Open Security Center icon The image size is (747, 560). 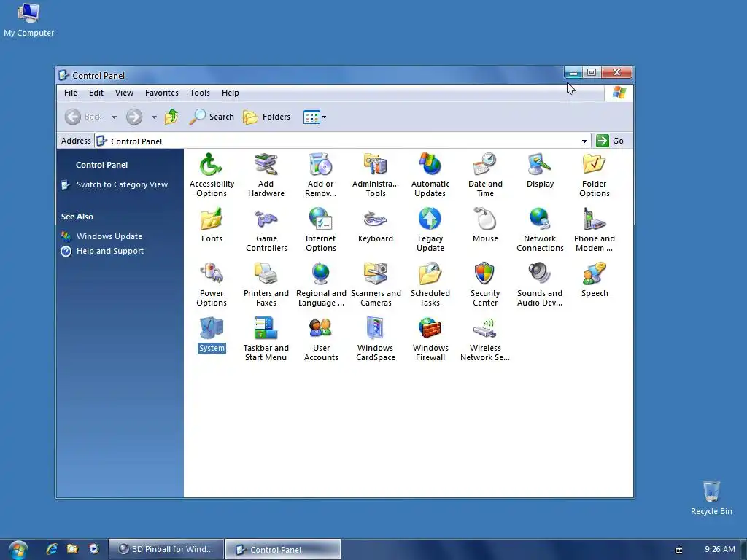[x=485, y=284]
